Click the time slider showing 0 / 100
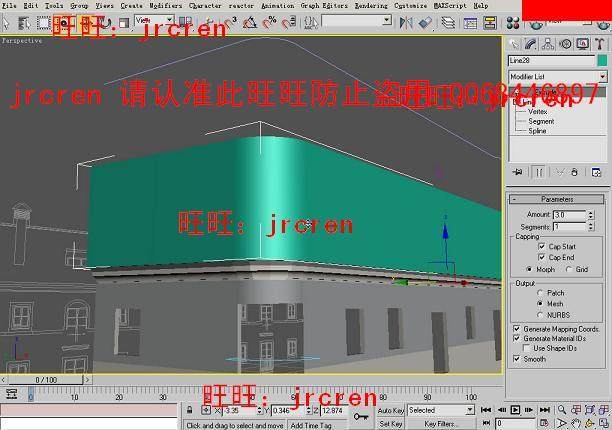The image size is (612, 430). tap(46, 380)
